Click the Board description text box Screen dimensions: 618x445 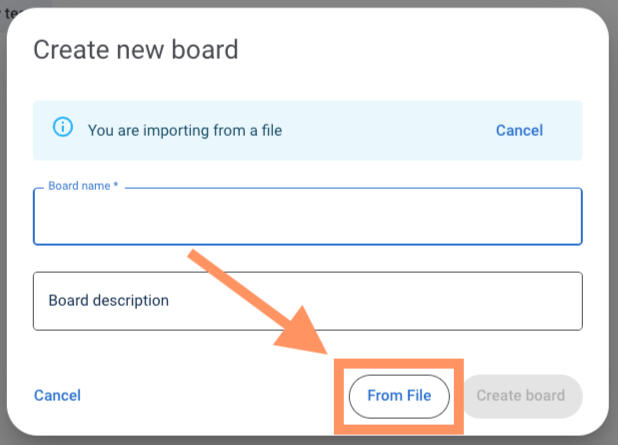pyautogui.click(x=307, y=301)
